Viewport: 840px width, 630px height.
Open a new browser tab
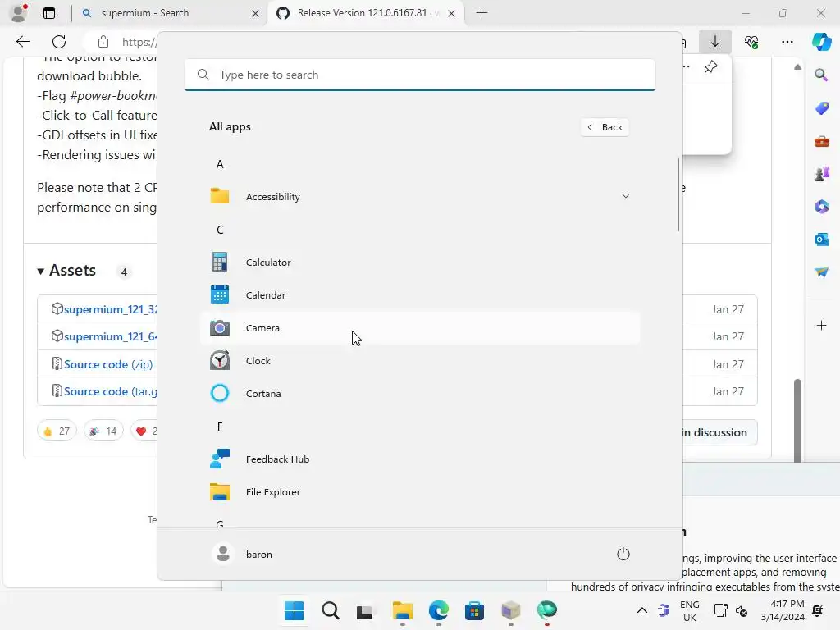click(482, 13)
